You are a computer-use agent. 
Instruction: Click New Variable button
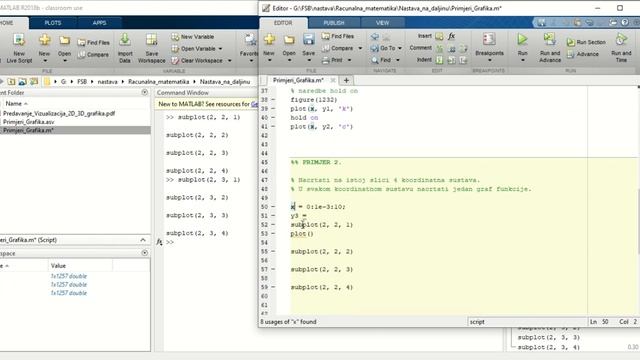click(x=192, y=37)
